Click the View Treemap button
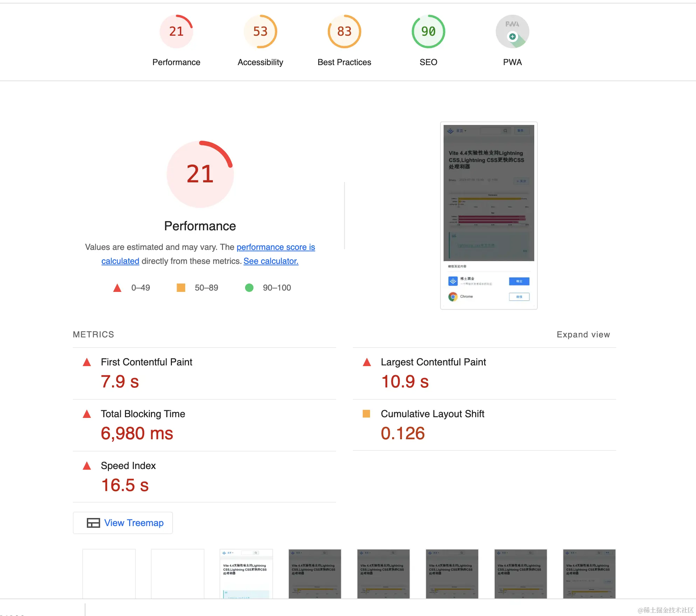 click(123, 523)
